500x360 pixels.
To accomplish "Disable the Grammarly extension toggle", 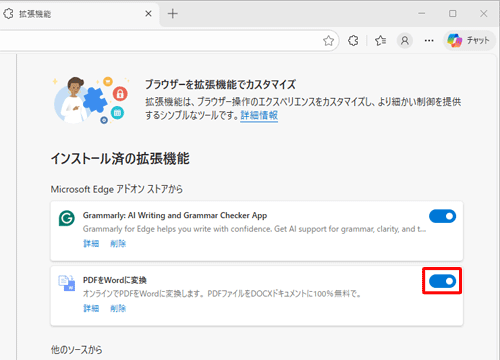I will point(442,216).
